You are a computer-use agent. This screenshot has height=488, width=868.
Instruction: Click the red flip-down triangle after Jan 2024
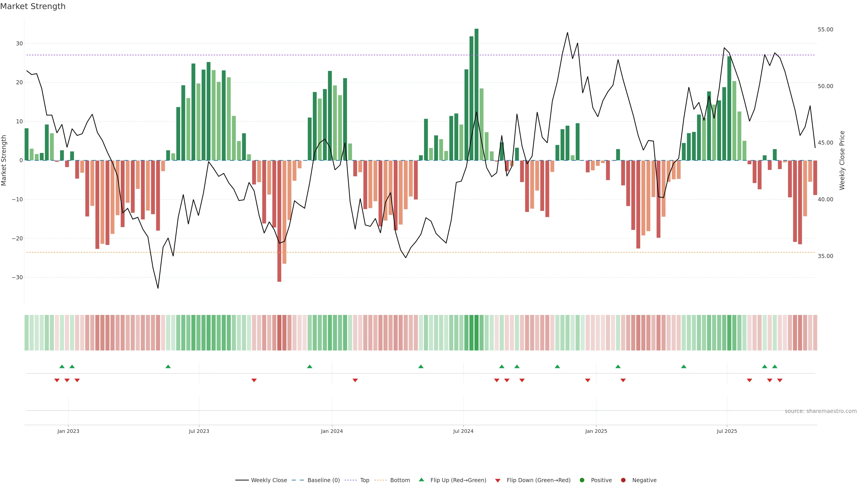pos(355,380)
